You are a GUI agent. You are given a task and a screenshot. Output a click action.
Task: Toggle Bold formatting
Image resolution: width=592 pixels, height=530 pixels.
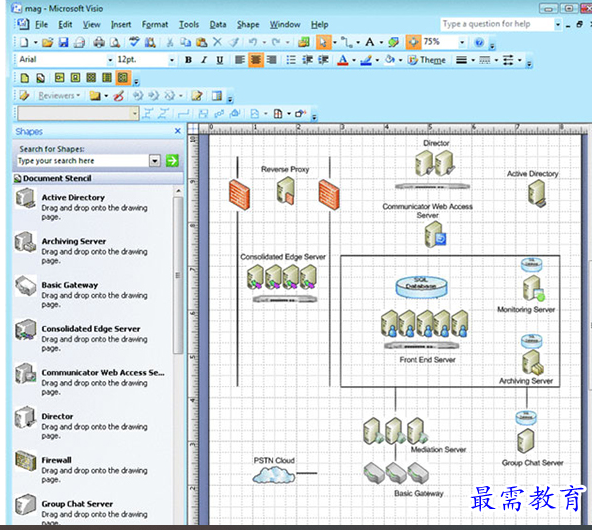point(188,60)
